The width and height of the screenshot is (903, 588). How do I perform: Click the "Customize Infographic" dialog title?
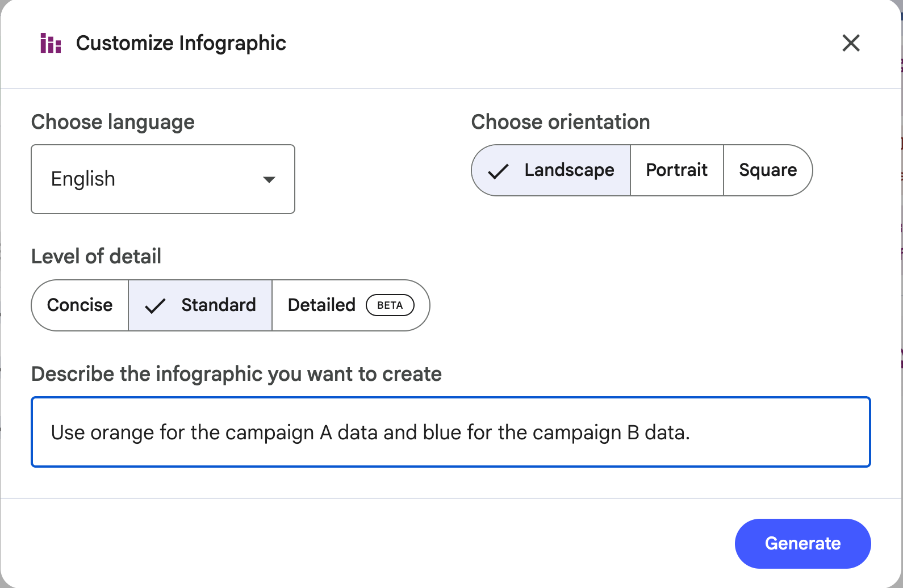[x=181, y=43]
